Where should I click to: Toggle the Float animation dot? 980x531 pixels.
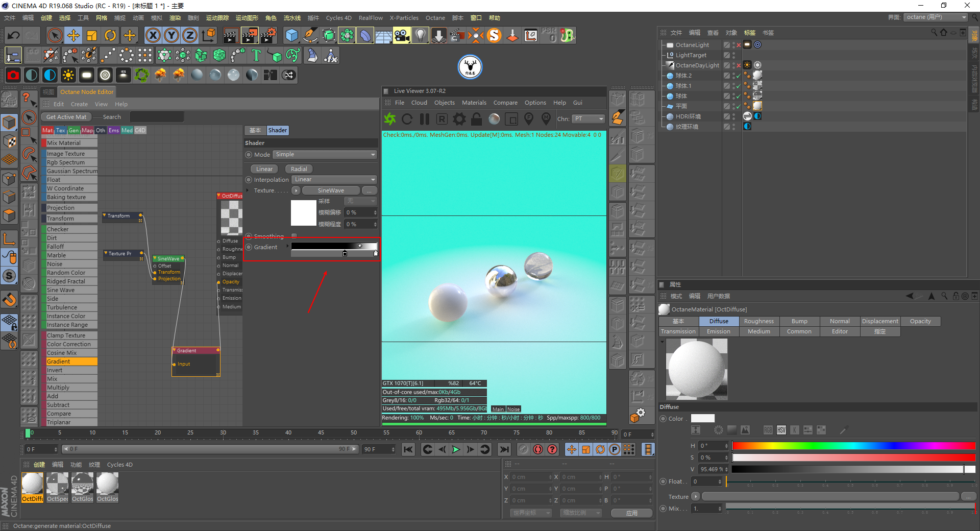[x=663, y=481]
